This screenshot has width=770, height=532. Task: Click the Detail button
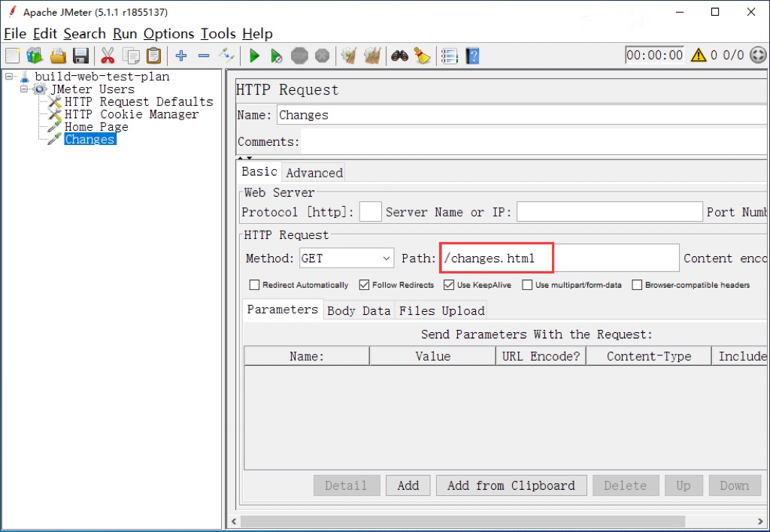[346, 485]
